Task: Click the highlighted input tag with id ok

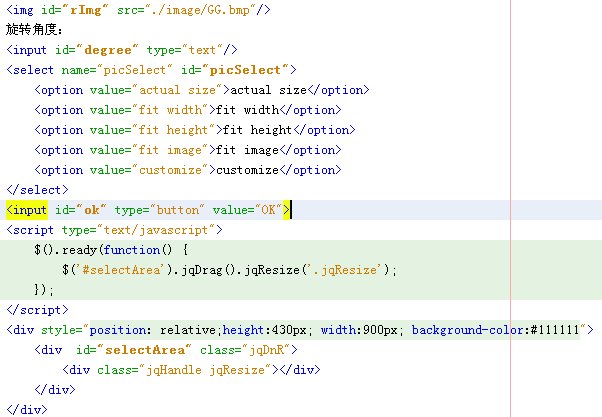Action: coord(148,210)
